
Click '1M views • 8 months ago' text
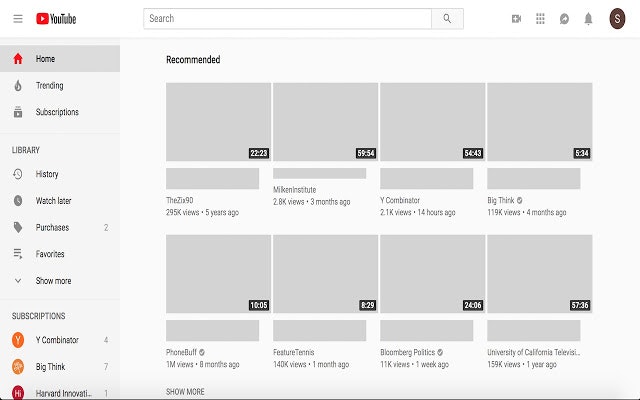pos(202,364)
